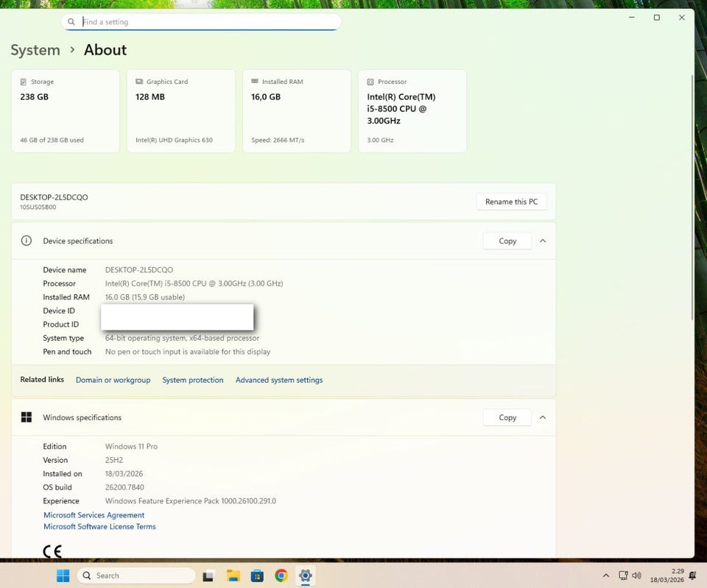Click the Storage drive icon

coord(24,82)
